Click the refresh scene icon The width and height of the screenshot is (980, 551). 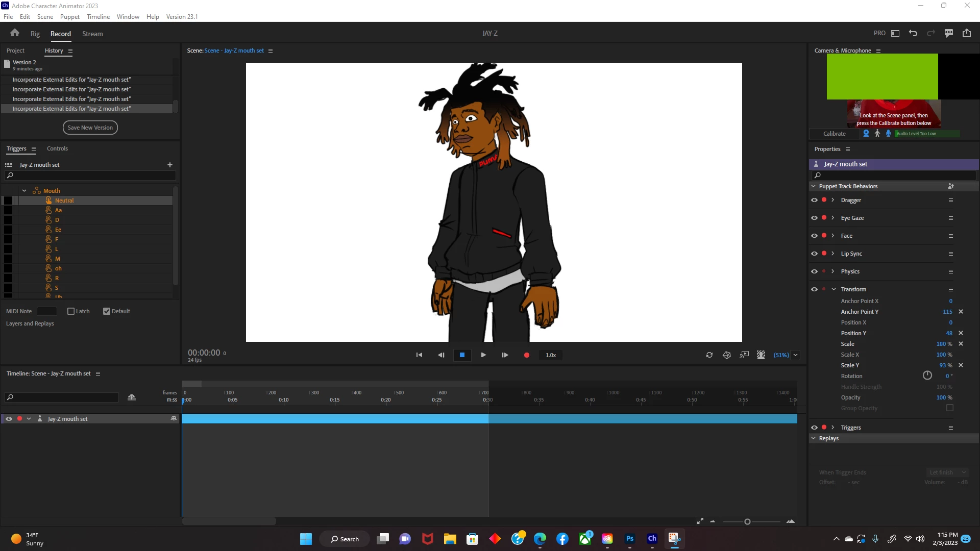(709, 355)
